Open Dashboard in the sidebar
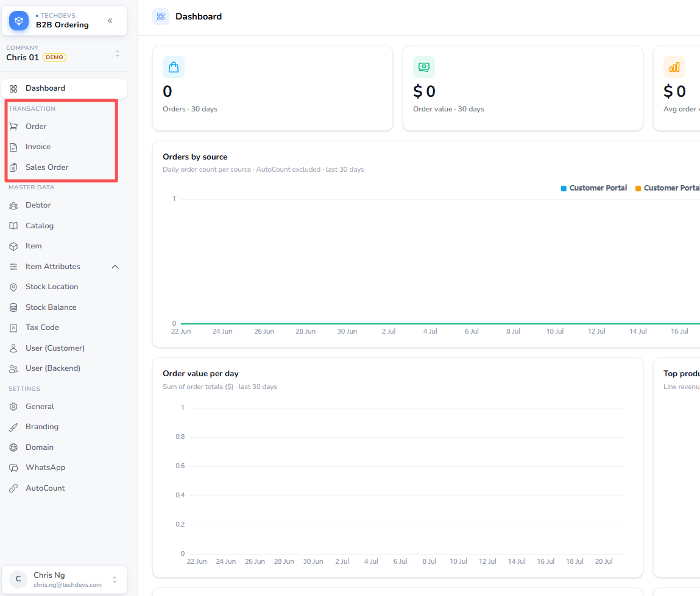 click(x=65, y=88)
